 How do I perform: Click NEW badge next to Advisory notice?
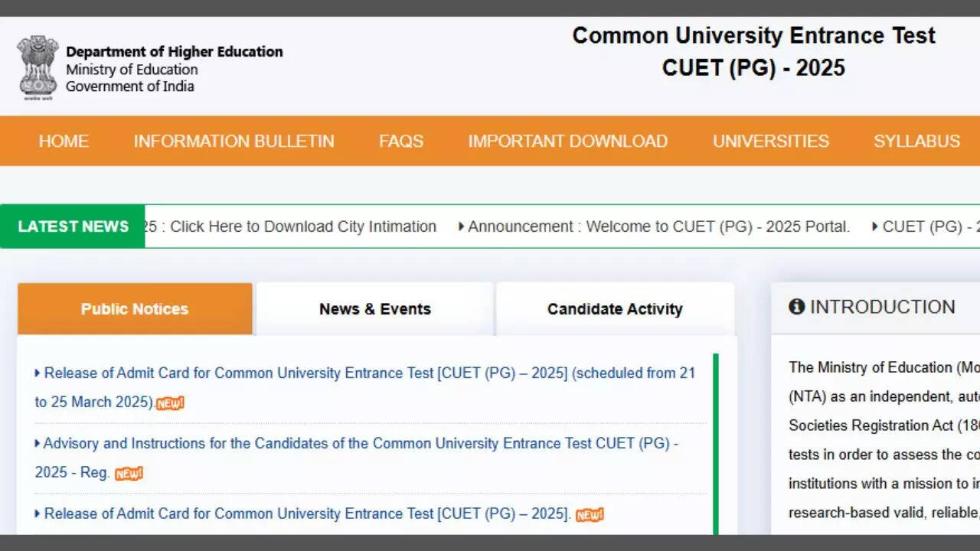pos(129,474)
